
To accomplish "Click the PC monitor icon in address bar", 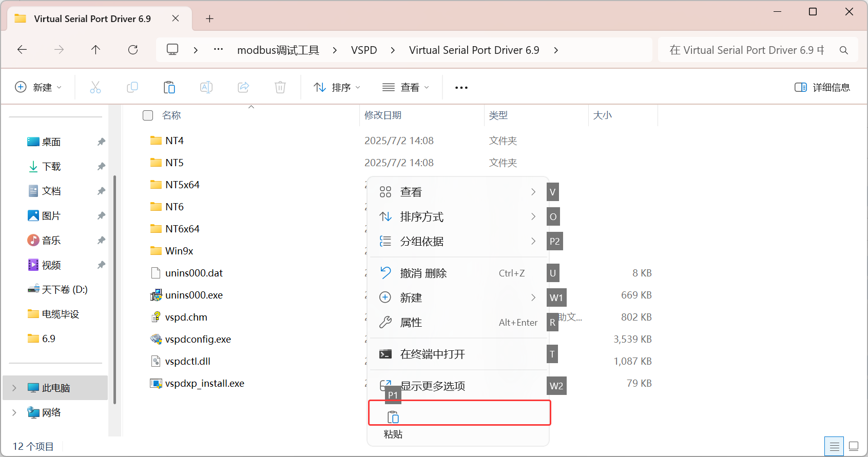I will (172, 50).
